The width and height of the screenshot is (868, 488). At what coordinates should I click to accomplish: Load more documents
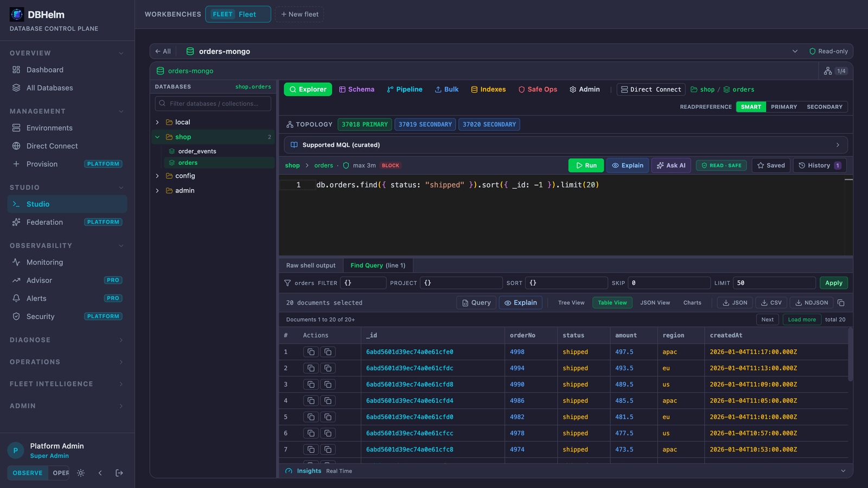[x=802, y=319]
